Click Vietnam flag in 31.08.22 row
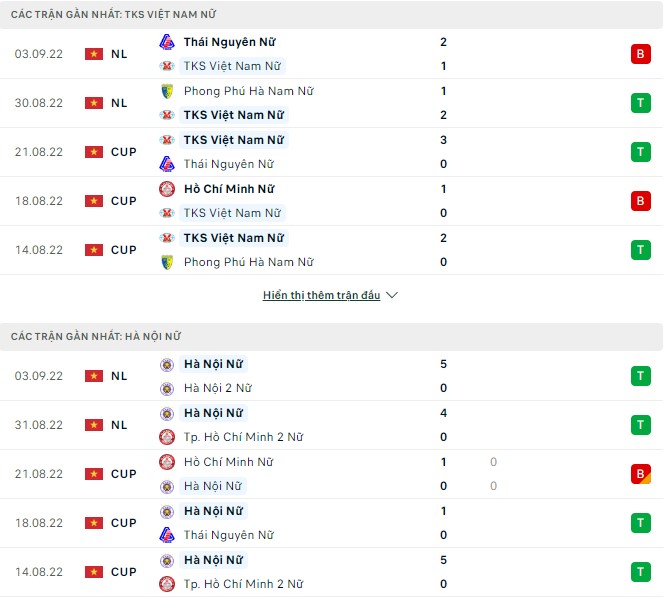The image size is (667, 597). point(94,425)
